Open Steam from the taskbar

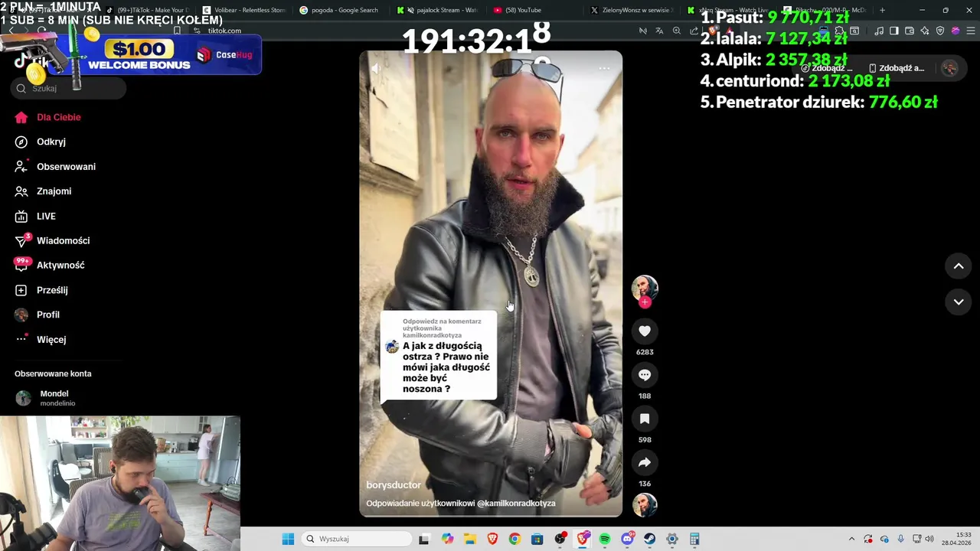(x=650, y=539)
